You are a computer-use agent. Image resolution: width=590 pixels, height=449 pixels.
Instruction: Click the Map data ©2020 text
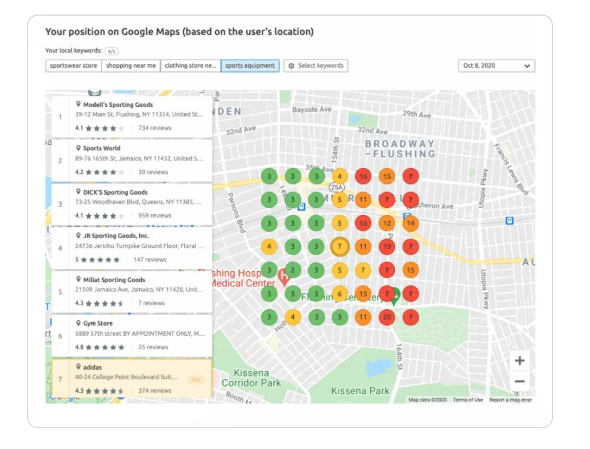tap(427, 400)
